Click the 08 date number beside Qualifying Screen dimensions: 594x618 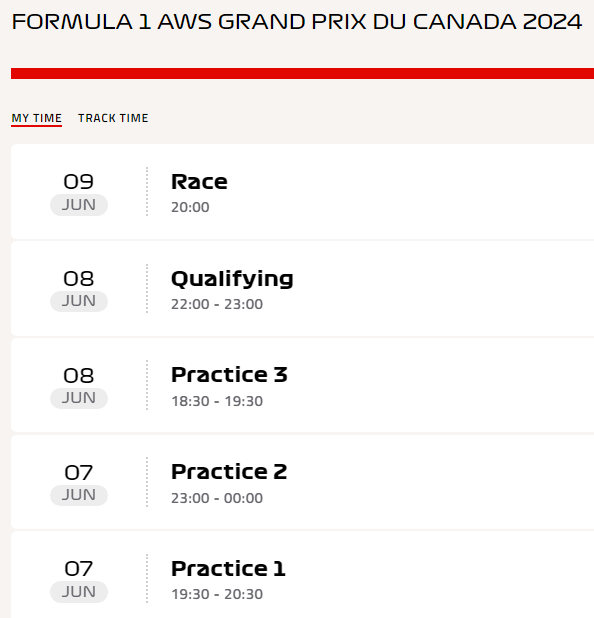pos(79,279)
